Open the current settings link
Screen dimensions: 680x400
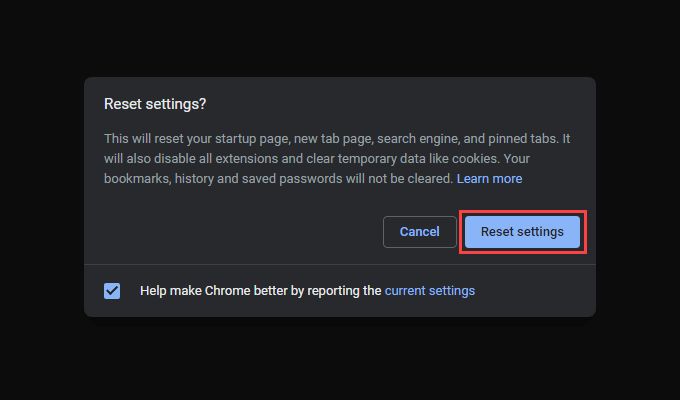tap(429, 291)
